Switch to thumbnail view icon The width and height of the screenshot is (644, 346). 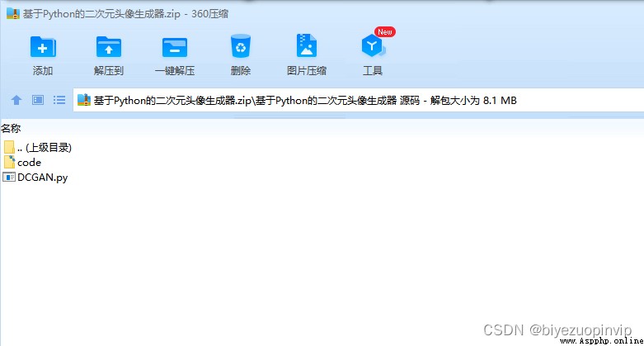pos(38,100)
